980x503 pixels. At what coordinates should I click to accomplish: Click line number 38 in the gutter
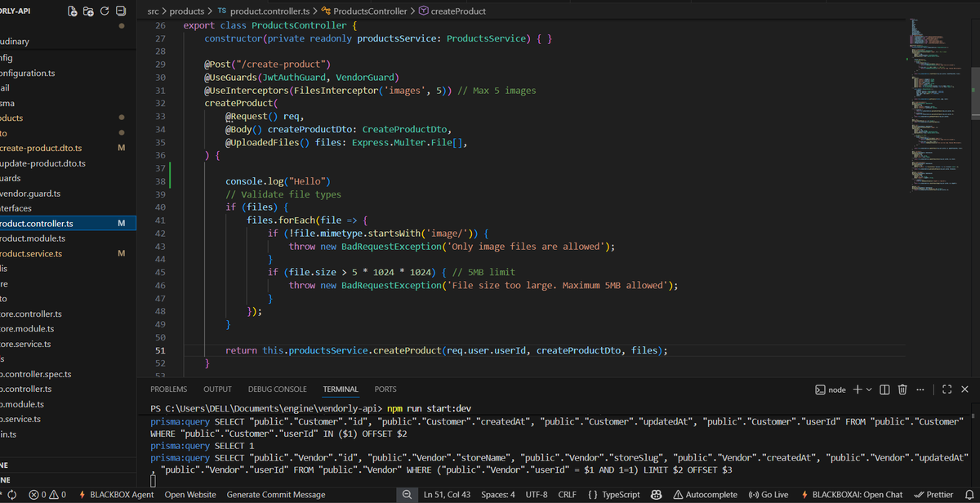pyautogui.click(x=160, y=181)
